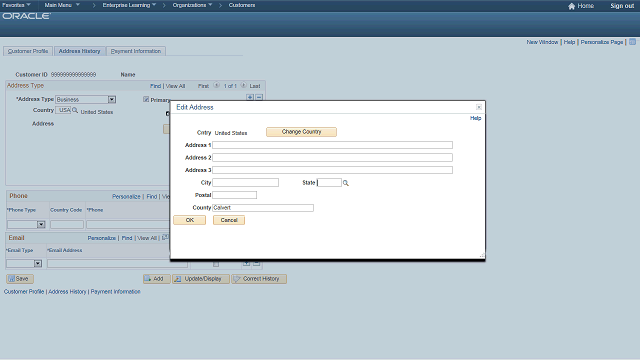
Task: Focus the State field
Action: [x=329, y=182]
